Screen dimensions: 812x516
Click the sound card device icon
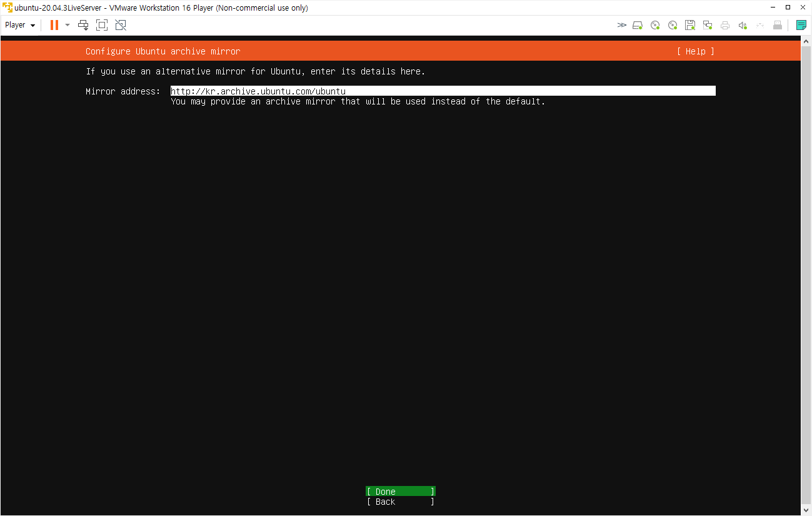[743, 25]
